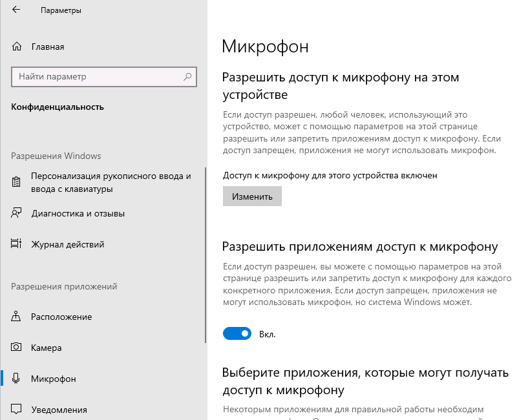Screen dimensions: 519x420
Task: Click the Журнал действий icon
Action: coord(14,244)
